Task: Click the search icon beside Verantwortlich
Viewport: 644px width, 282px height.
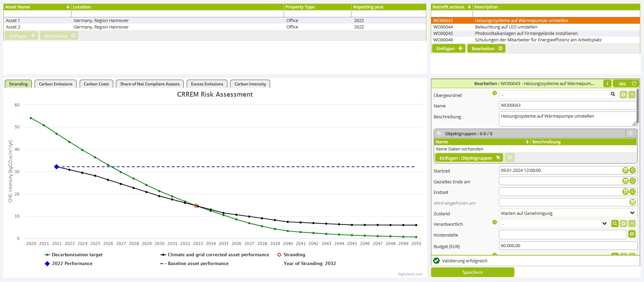Action: click(615, 224)
